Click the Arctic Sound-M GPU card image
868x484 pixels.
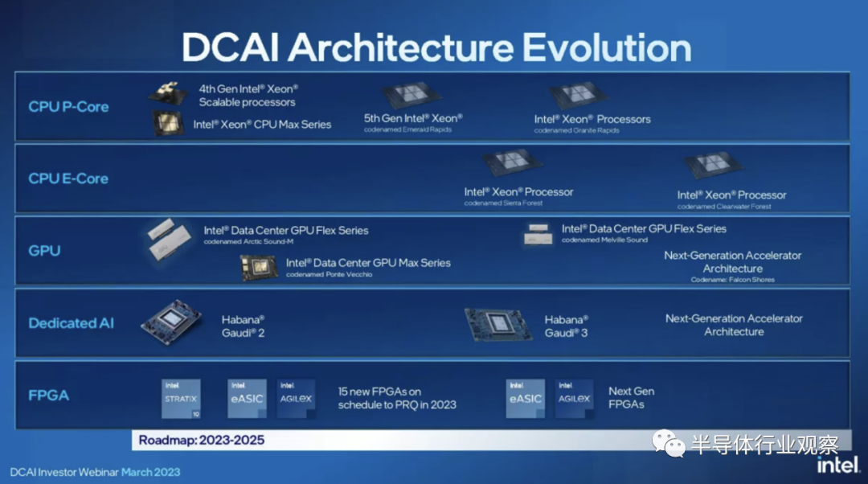point(170,239)
